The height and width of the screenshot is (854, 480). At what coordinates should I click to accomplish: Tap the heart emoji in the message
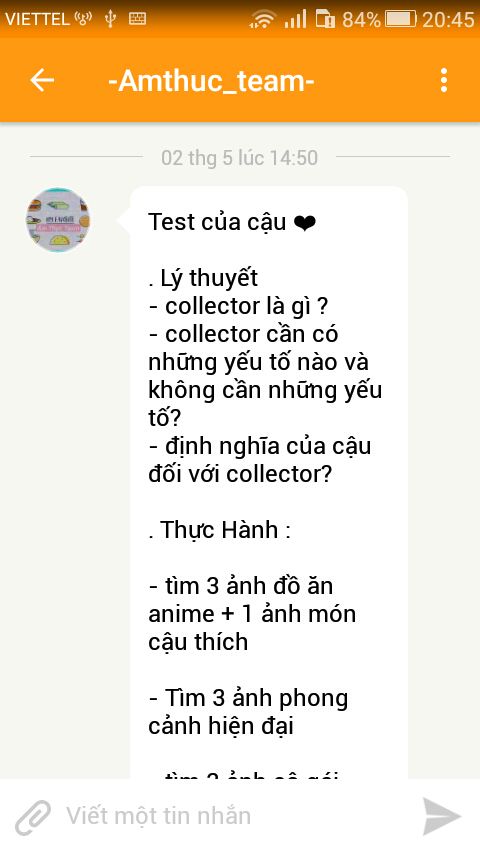tap(304, 223)
